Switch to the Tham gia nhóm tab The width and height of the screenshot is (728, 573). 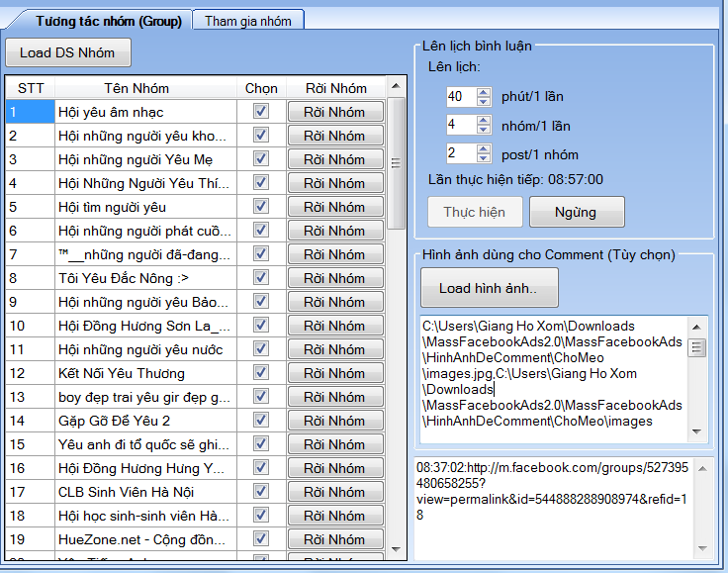[x=248, y=21]
